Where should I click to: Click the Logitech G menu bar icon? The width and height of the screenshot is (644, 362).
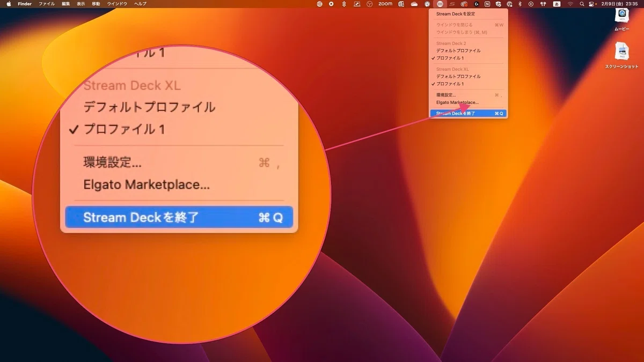tap(477, 4)
